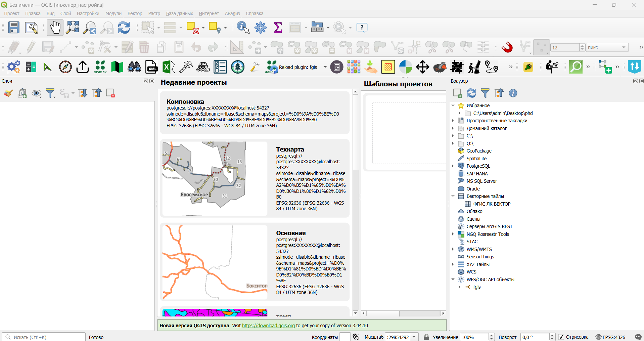Collapse the Векторные тайлы tree node

point(453,196)
